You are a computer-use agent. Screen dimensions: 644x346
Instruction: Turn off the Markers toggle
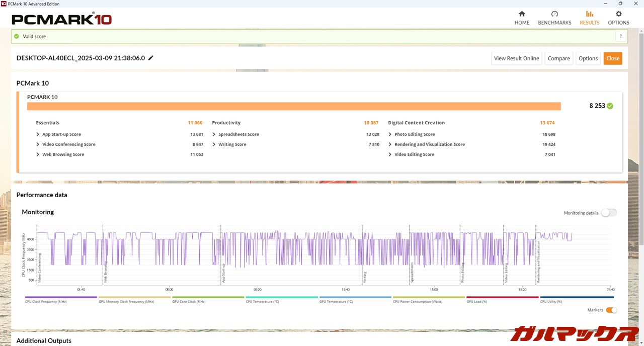[611, 310]
